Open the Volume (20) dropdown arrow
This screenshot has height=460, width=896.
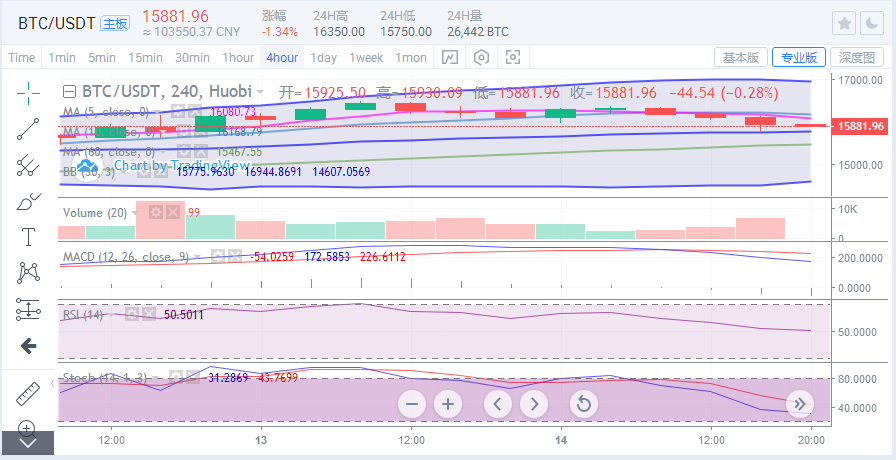tap(136, 213)
